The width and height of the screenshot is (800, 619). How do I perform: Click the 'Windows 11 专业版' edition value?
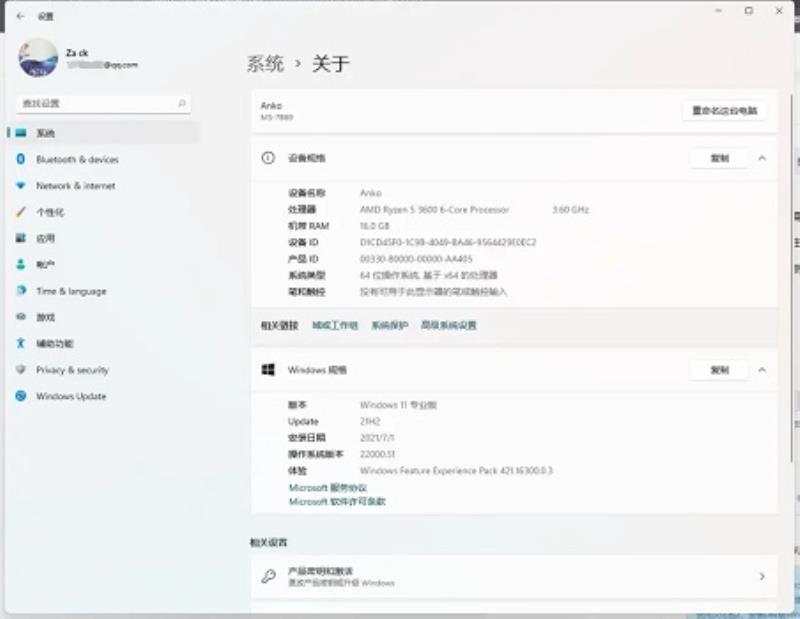[x=398, y=405]
